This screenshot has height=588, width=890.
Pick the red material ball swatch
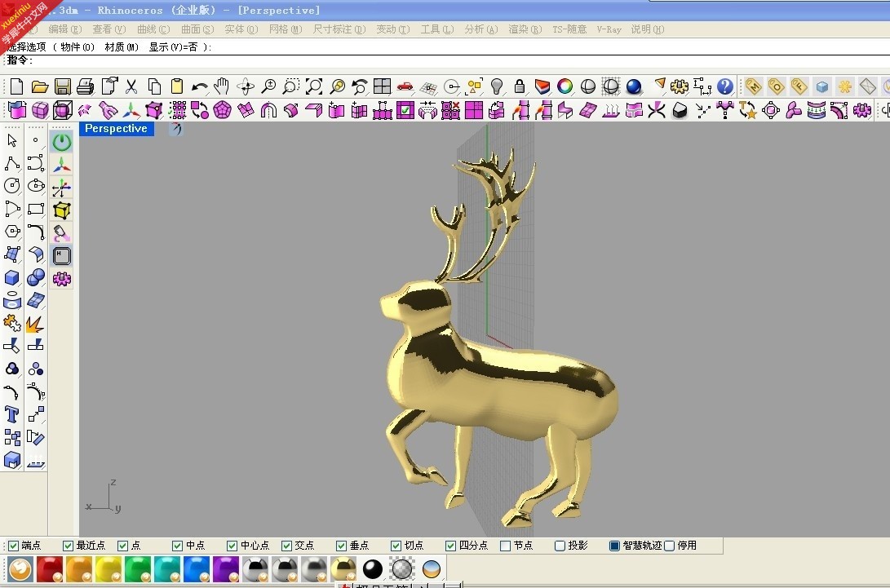pos(50,569)
